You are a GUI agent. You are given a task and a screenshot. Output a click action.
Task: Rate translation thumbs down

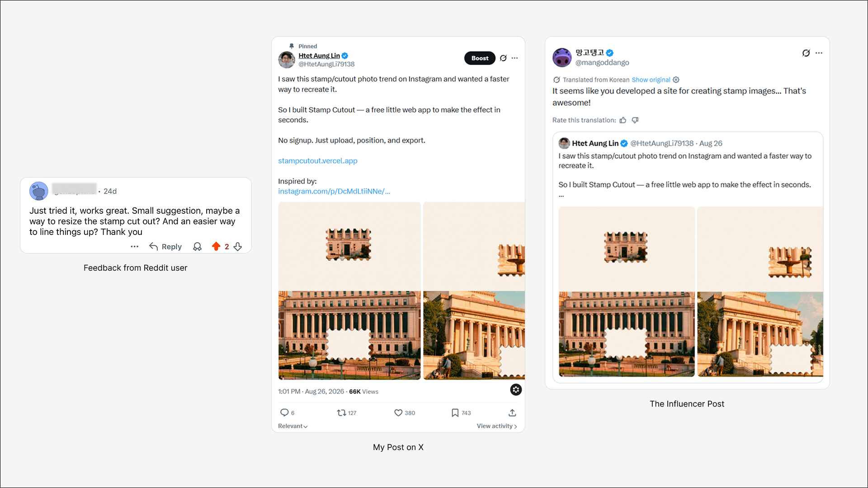(x=635, y=120)
